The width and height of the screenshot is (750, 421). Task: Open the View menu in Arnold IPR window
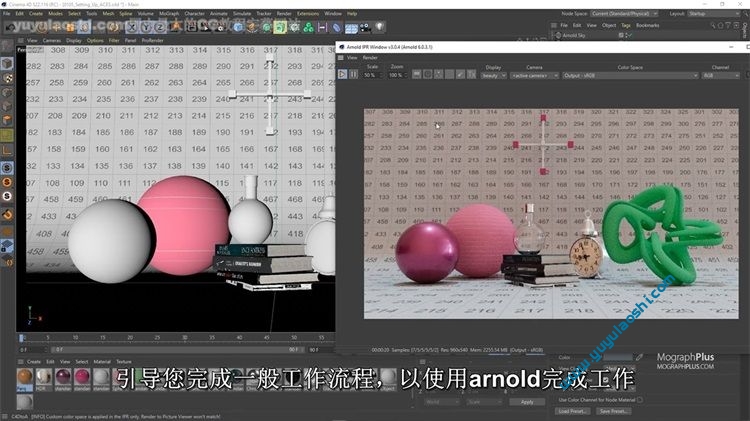352,57
